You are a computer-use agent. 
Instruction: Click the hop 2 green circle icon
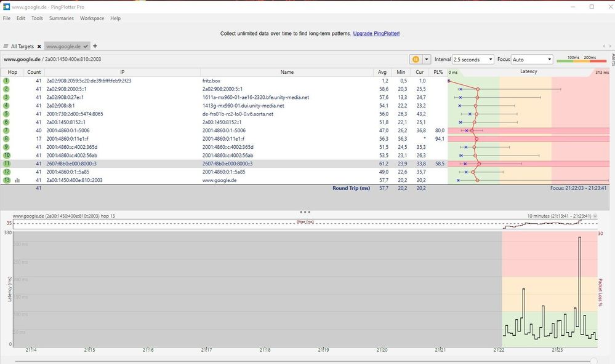click(x=6, y=89)
